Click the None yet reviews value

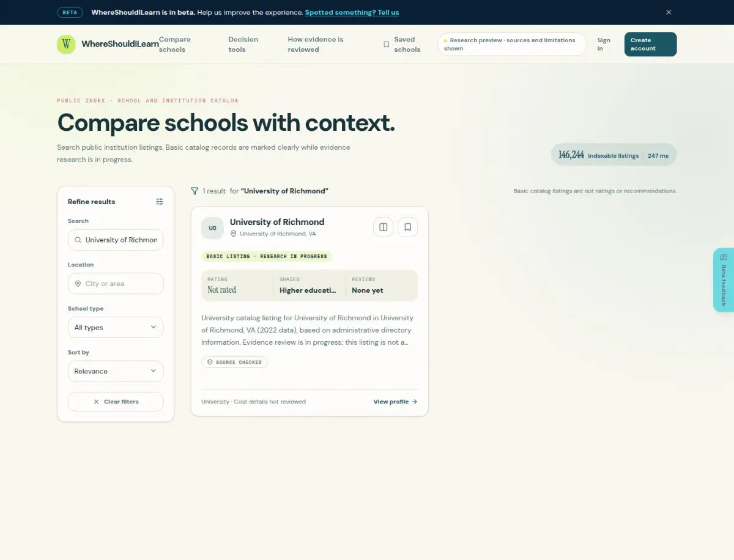[x=368, y=290]
